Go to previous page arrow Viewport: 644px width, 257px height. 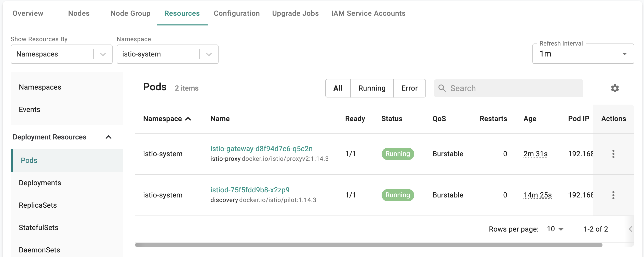[630, 229]
